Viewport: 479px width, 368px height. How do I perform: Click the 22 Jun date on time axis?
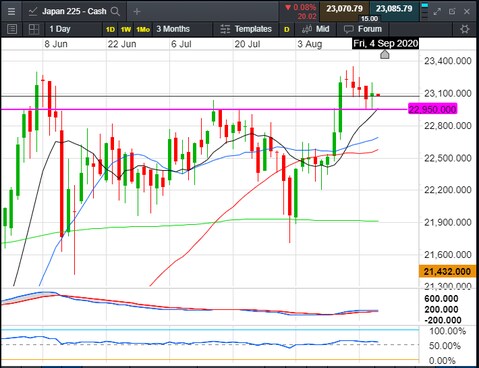[x=122, y=44]
